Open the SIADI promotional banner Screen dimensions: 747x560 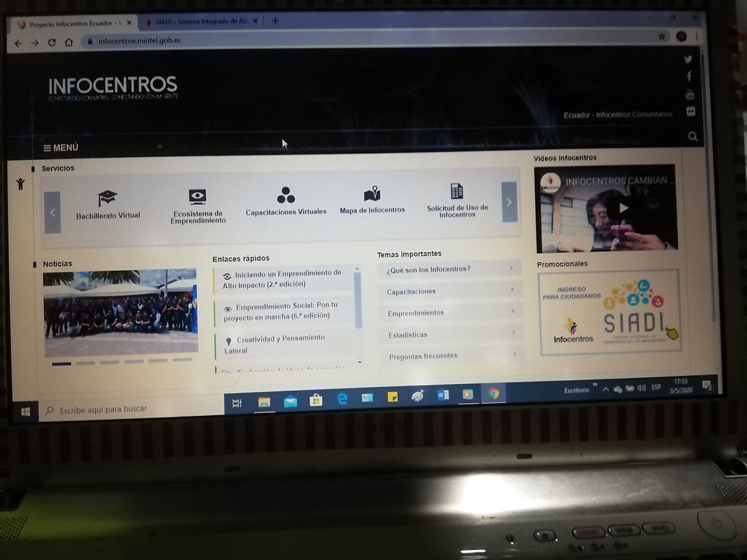(x=609, y=312)
